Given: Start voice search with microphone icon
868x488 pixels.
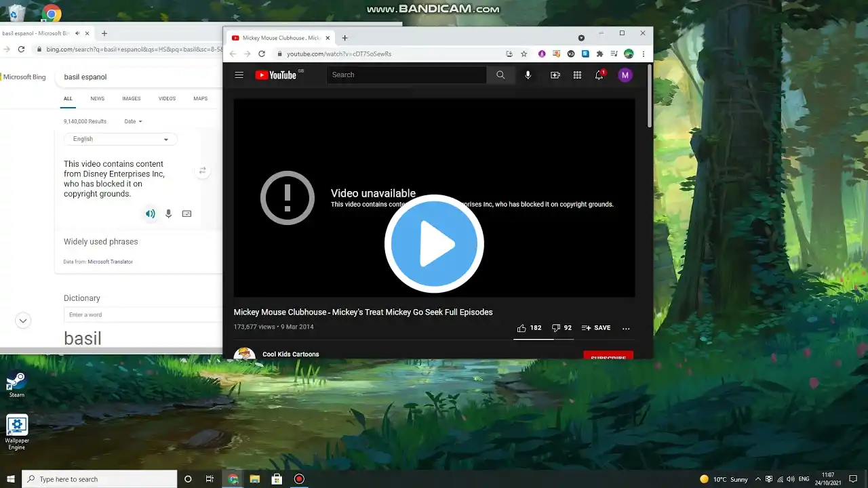Looking at the screenshot, I should click(528, 75).
